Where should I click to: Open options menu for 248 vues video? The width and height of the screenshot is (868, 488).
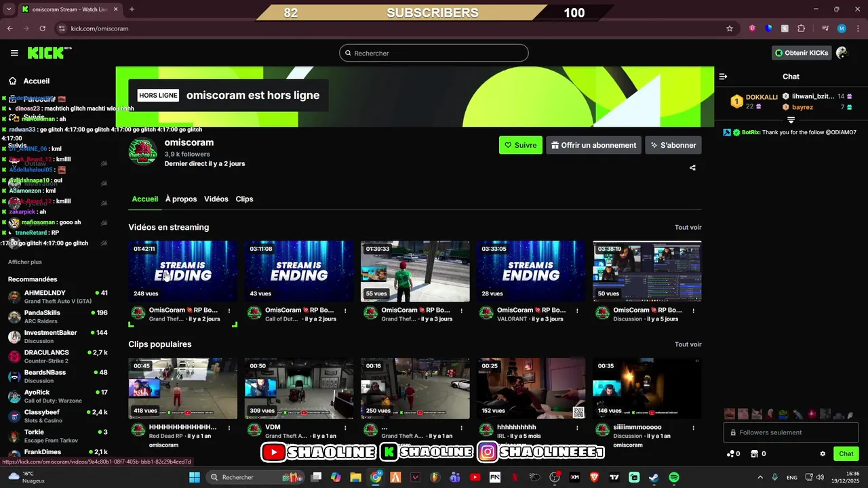click(x=229, y=310)
